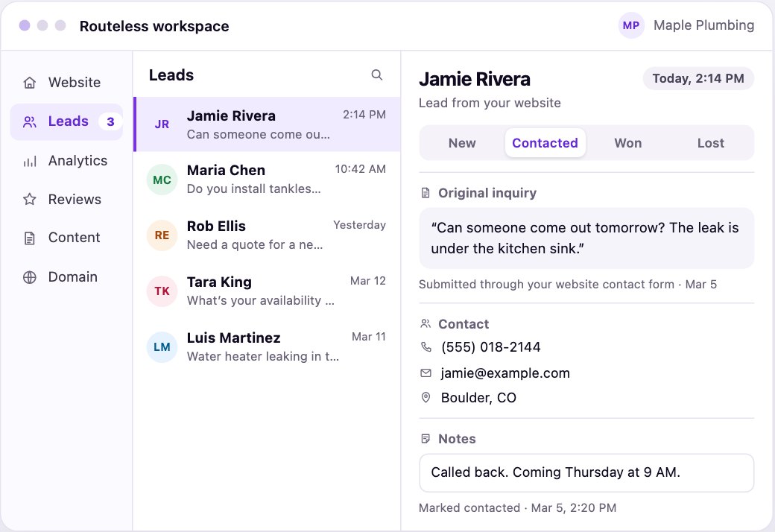Click the 'Can someone come ou…' preview
Image resolution: width=775 pixels, height=532 pixels.
(x=258, y=134)
